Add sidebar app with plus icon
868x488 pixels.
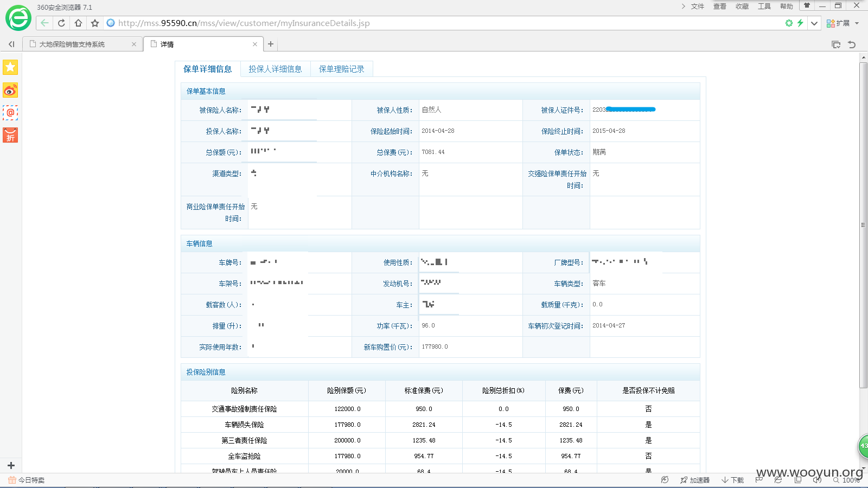[x=11, y=465]
